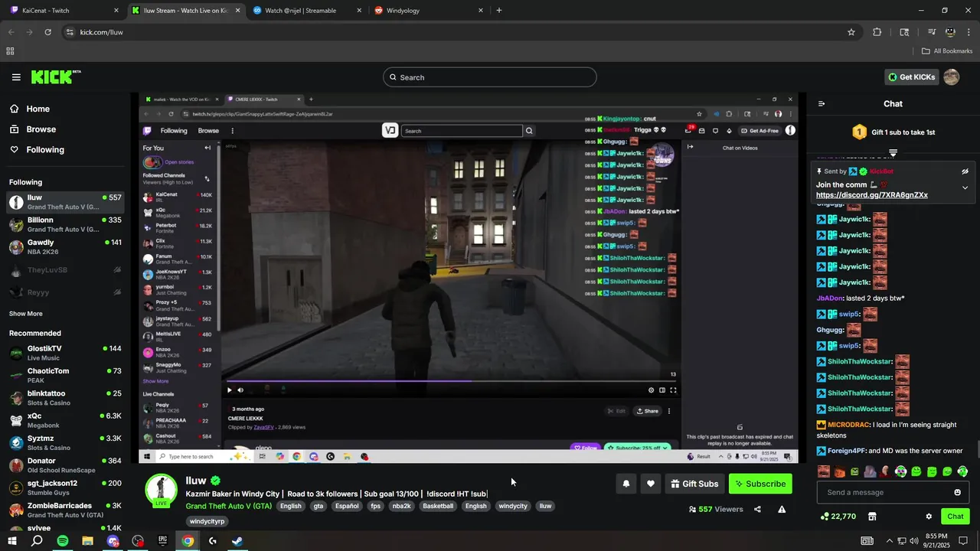Image resolution: width=980 pixels, height=551 pixels.
Task: Open chat settings gear
Action: (929, 517)
